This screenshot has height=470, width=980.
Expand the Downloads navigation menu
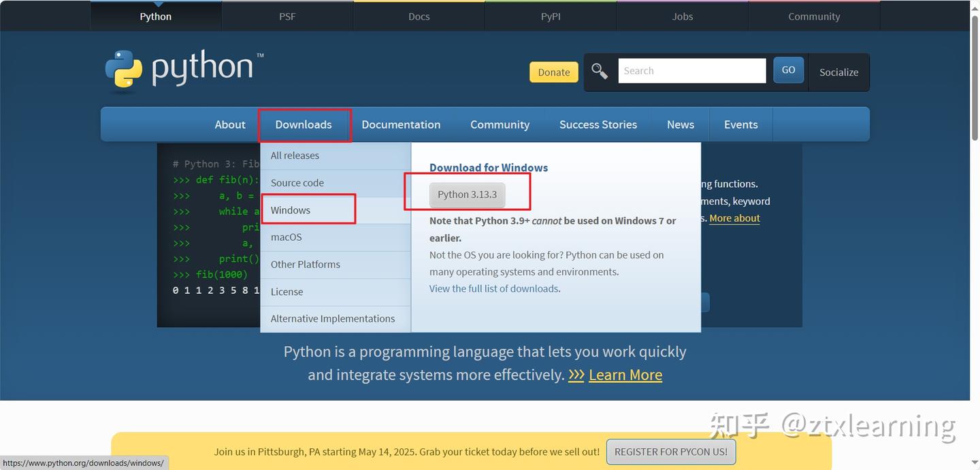(x=304, y=124)
